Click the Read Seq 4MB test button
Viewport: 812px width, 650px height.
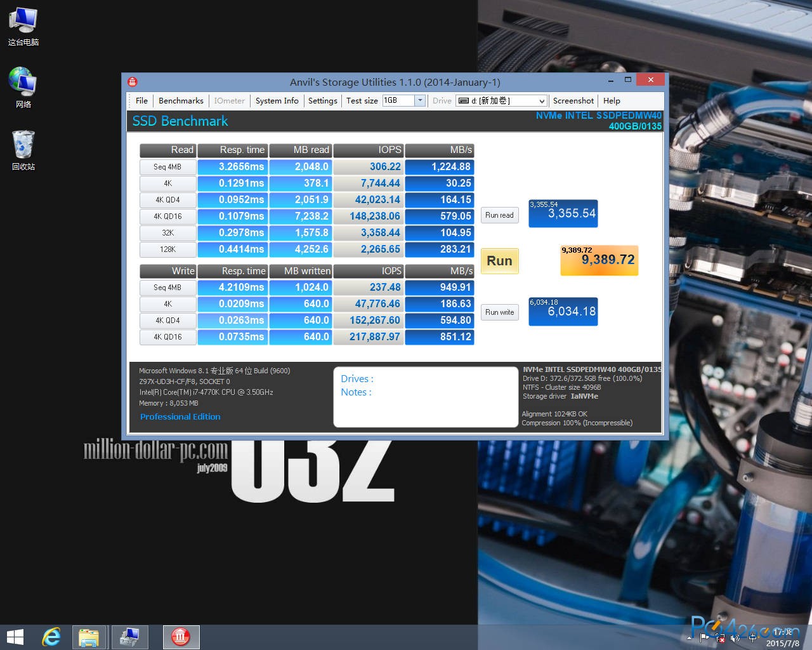pyautogui.click(x=167, y=167)
